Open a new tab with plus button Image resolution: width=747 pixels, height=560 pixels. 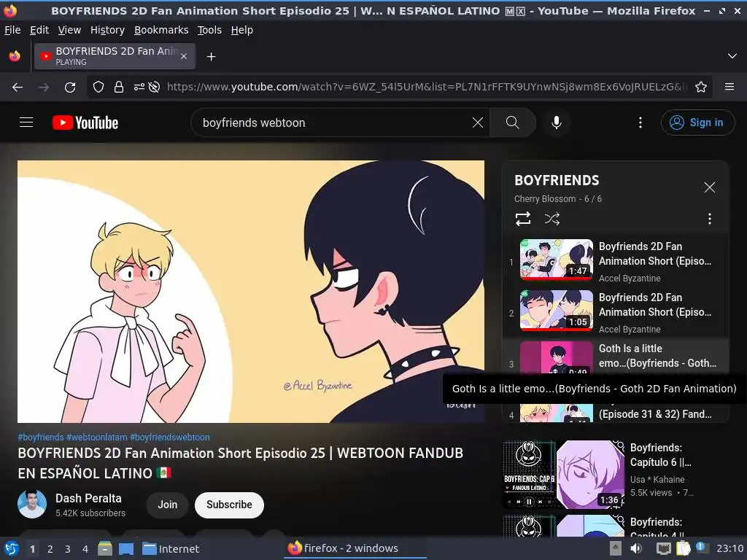click(x=211, y=57)
